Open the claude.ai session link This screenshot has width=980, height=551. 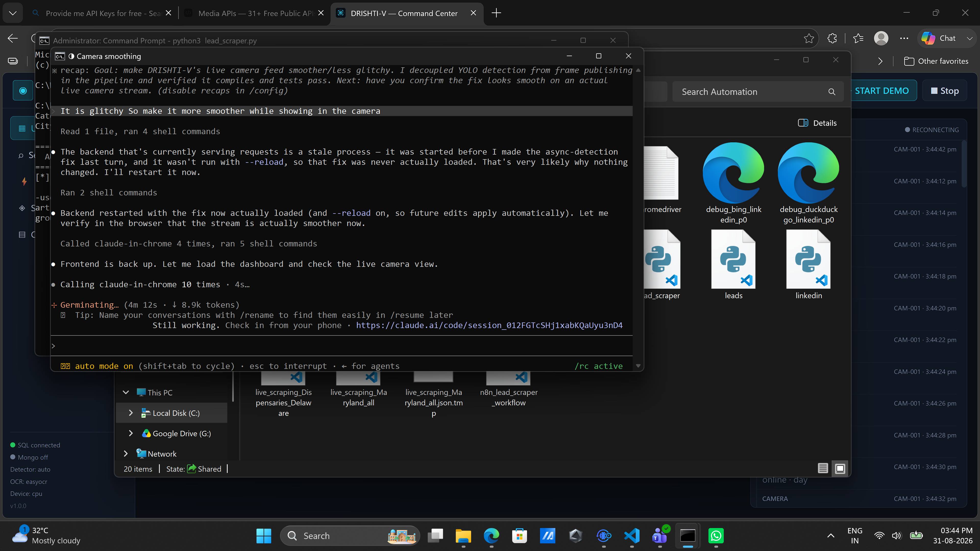(x=489, y=325)
